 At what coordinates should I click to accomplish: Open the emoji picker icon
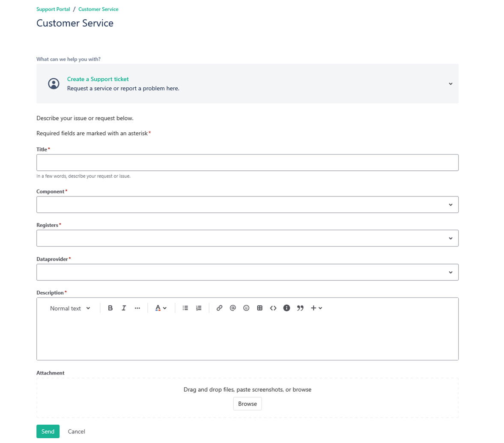[x=246, y=308]
